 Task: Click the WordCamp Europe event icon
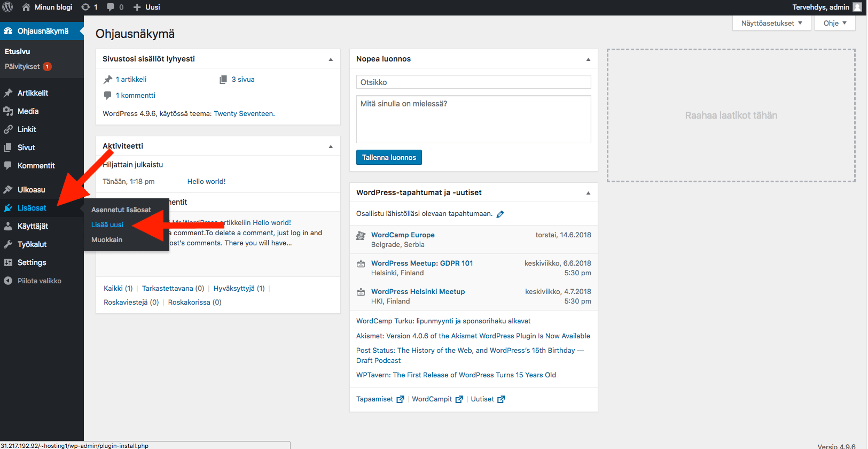pyautogui.click(x=361, y=235)
